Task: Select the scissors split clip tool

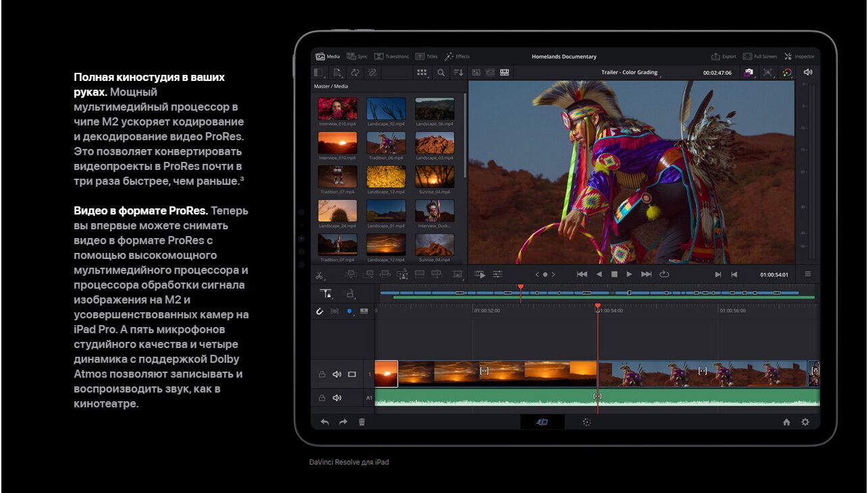Action: [319, 275]
